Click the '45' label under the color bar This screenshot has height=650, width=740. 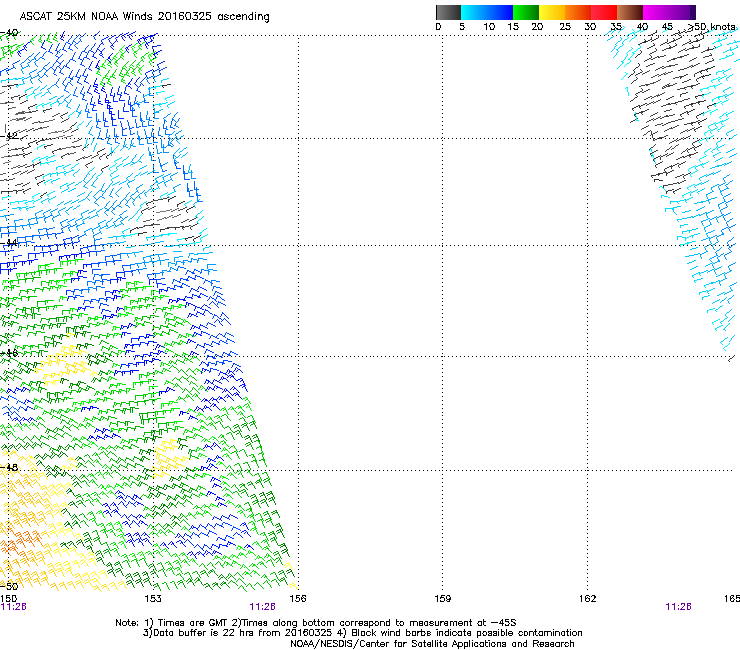pos(667,27)
